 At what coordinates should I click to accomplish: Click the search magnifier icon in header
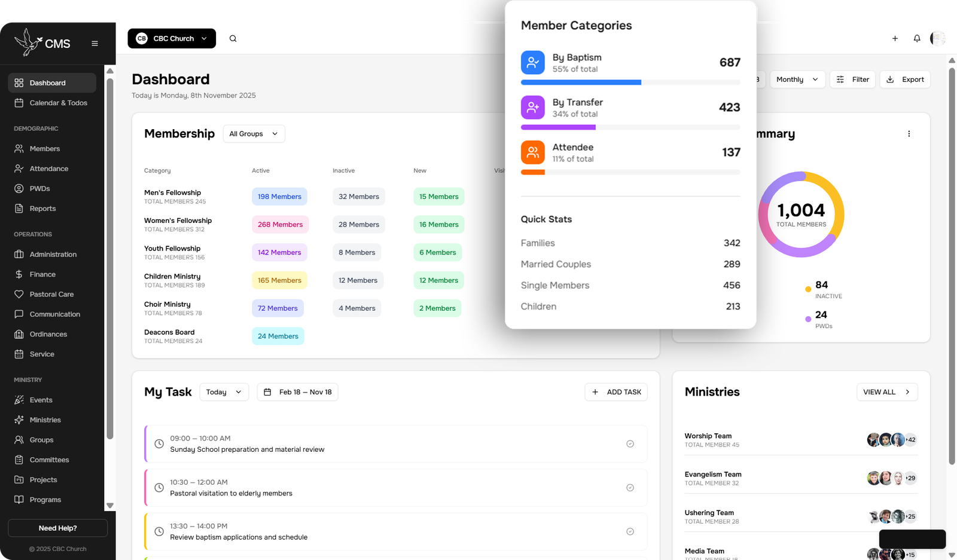click(233, 38)
